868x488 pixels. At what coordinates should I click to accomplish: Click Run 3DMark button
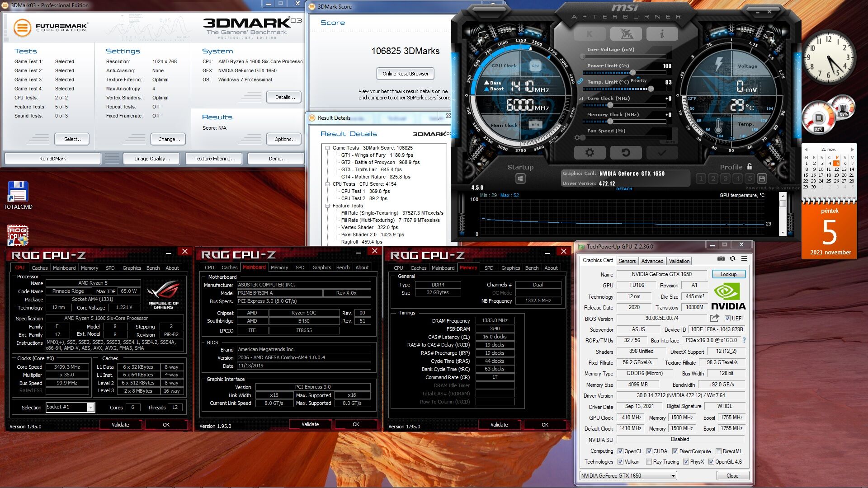pos(52,159)
